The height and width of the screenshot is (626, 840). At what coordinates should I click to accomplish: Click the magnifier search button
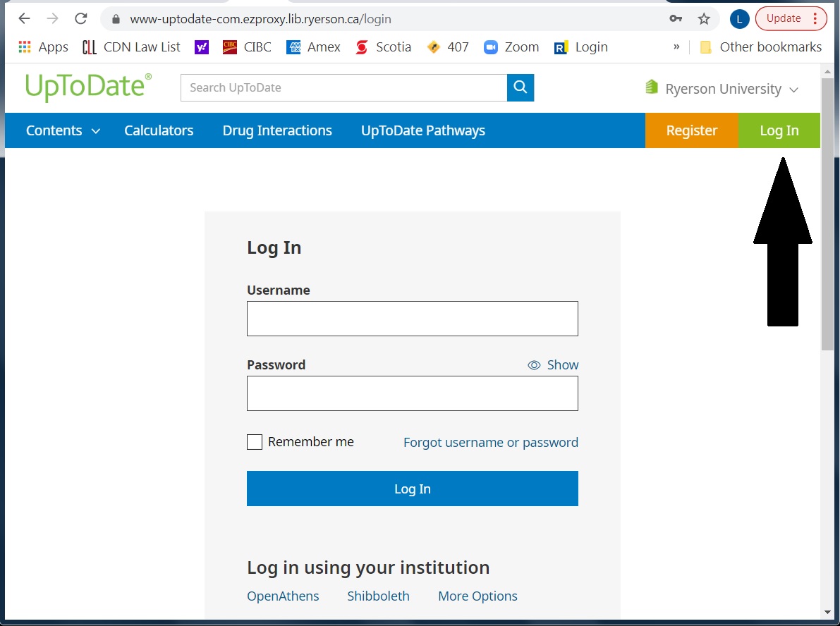pyautogui.click(x=521, y=88)
